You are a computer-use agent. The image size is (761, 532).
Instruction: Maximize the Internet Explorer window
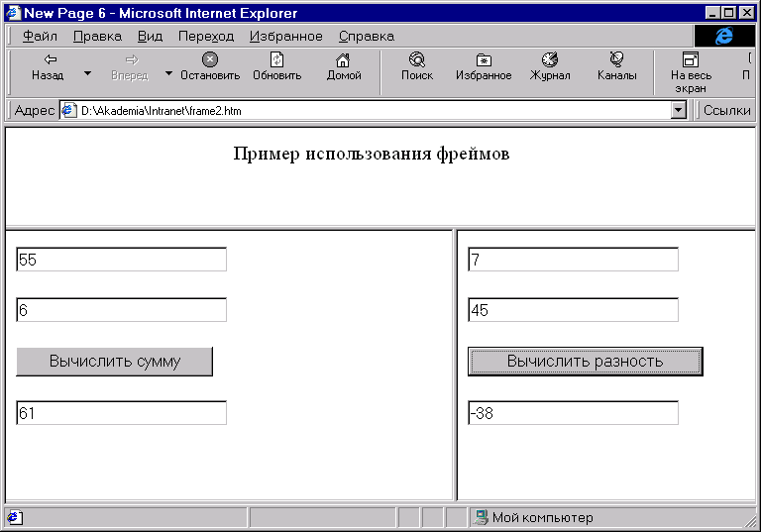pyautogui.click(x=728, y=13)
